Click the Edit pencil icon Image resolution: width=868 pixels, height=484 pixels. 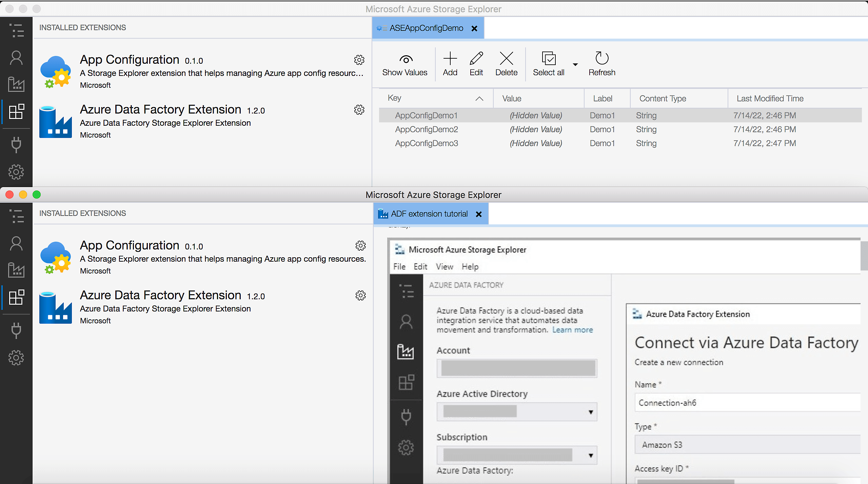(x=476, y=59)
